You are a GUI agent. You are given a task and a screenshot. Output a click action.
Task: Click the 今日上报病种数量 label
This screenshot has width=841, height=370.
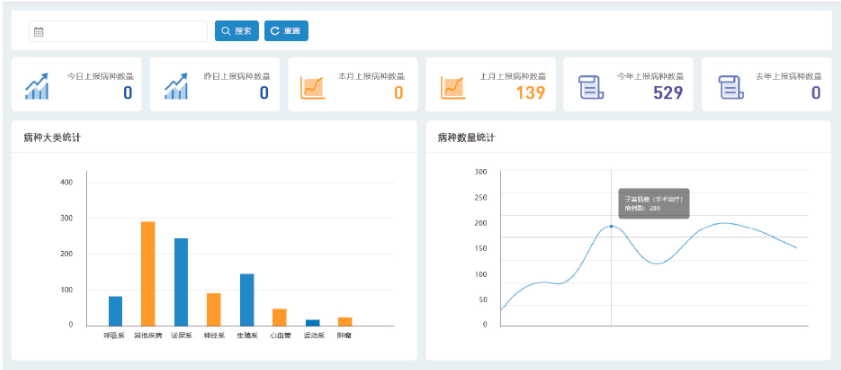point(100,76)
